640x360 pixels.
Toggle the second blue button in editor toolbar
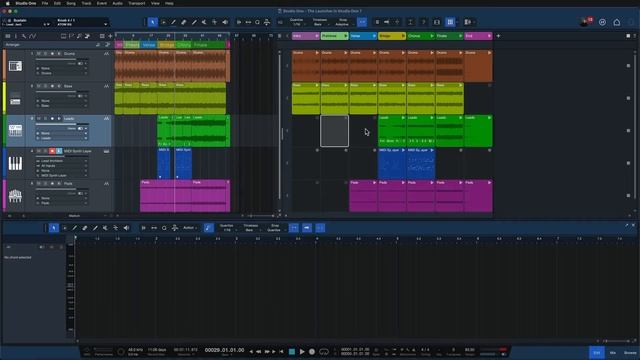[x=307, y=228]
